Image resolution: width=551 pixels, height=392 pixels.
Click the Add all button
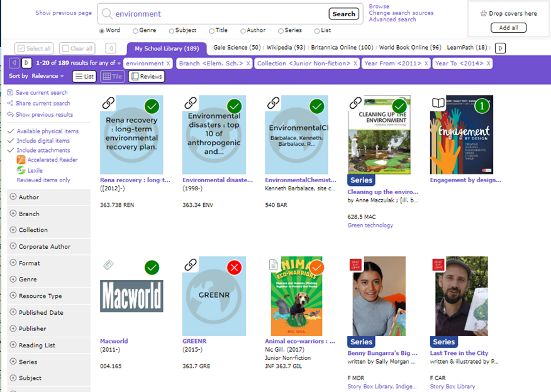(x=508, y=28)
